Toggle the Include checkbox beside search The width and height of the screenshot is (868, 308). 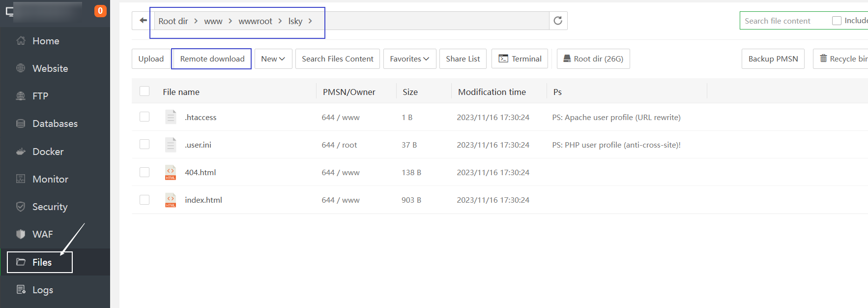[x=837, y=21]
